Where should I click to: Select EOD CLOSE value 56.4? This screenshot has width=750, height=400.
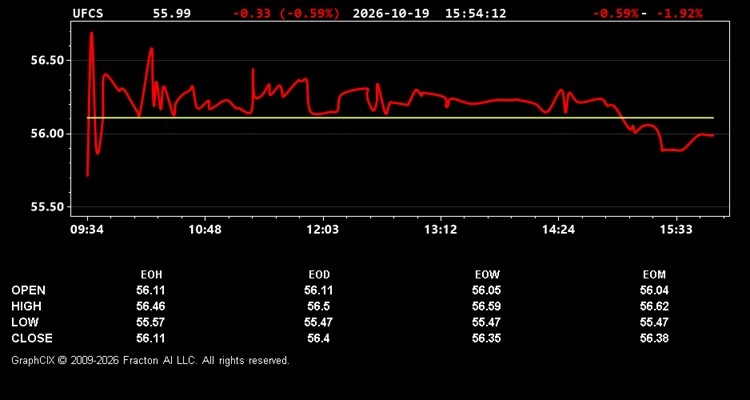[319, 338]
